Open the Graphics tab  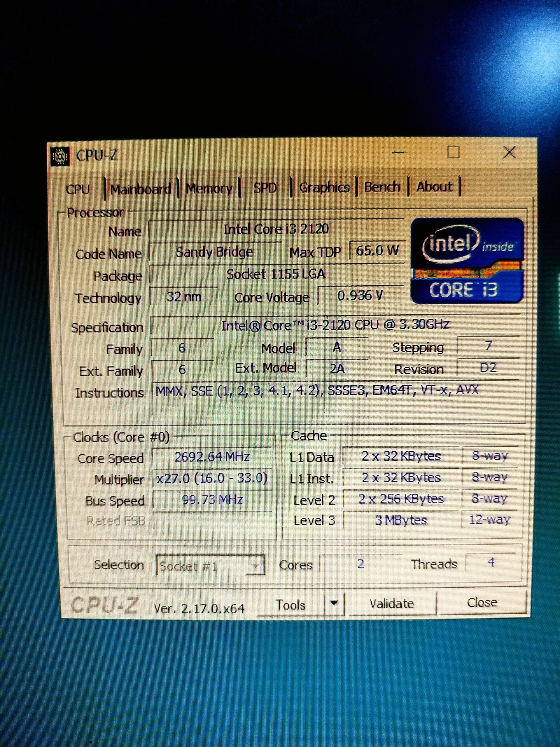[324, 187]
